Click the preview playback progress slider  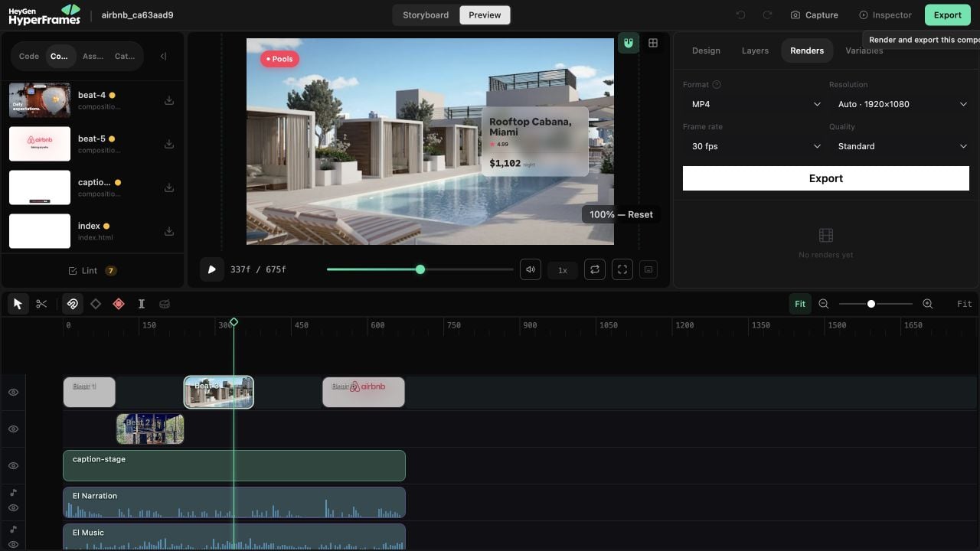(420, 269)
